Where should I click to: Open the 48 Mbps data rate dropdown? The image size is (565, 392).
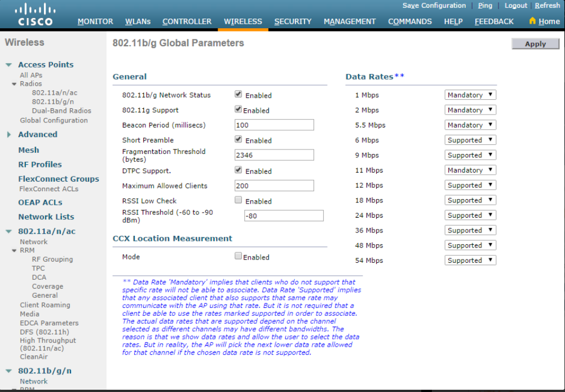[x=470, y=245]
